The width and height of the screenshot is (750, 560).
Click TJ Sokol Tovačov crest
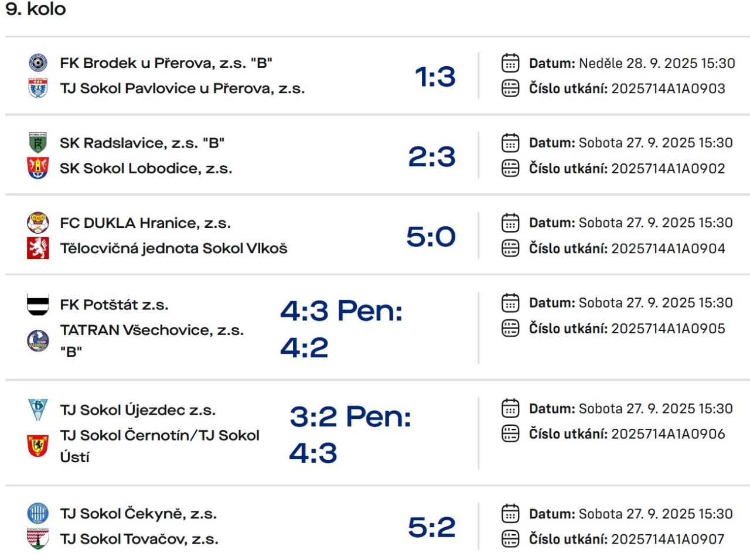click(38, 539)
